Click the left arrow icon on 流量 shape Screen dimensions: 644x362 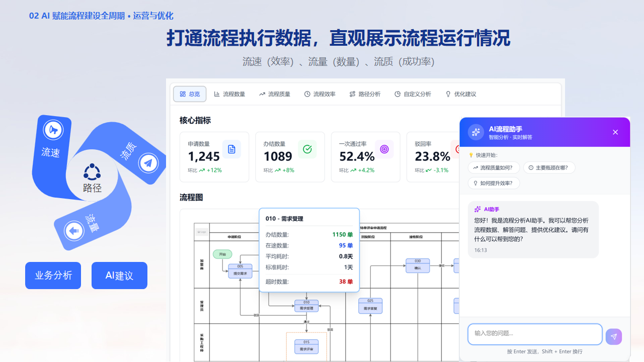pyautogui.click(x=74, y=231)
